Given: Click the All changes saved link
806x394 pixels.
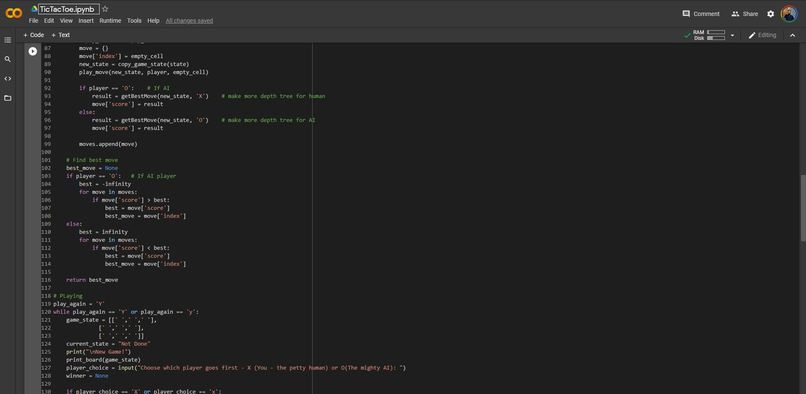Looking at the screenshot, I should (x=189, y=21).
